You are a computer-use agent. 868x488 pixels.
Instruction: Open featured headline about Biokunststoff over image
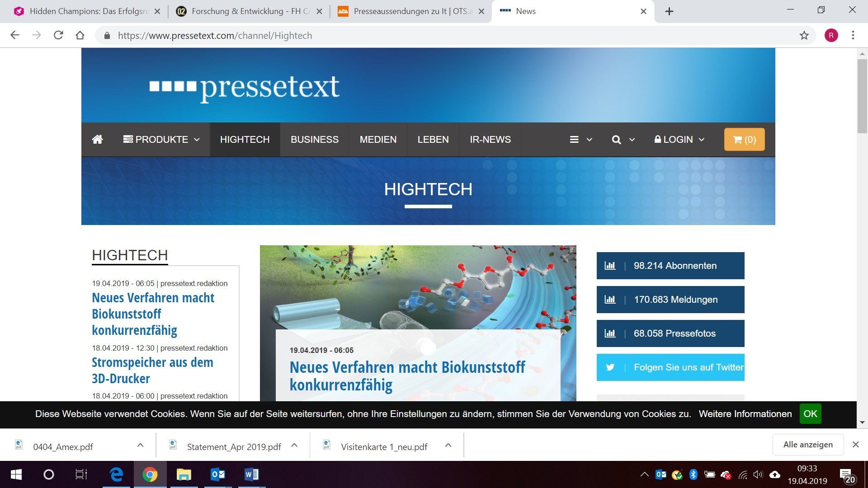407,376
